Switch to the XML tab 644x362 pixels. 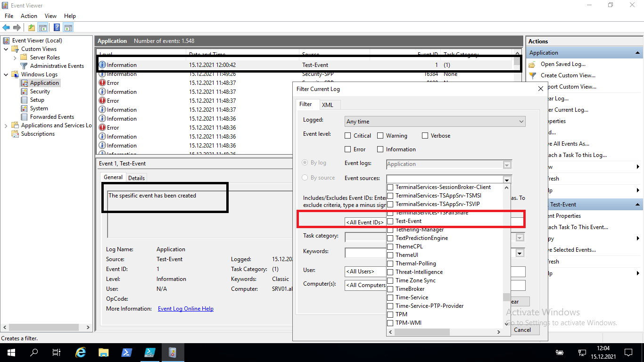328,105
